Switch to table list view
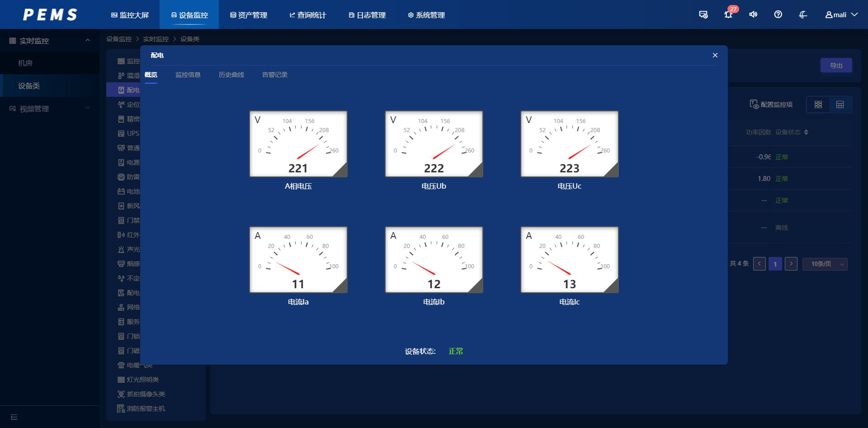Screen dimensions: 868x428 (840, 105)
